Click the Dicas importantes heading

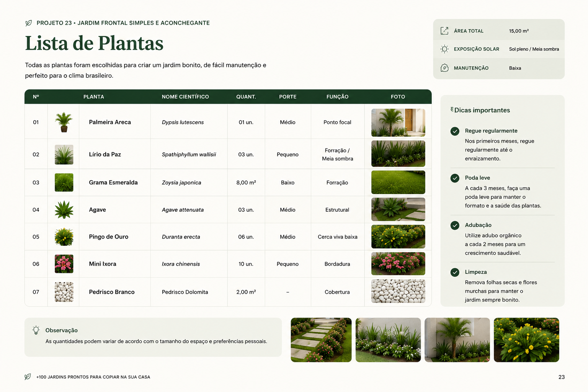pos(482,110)
